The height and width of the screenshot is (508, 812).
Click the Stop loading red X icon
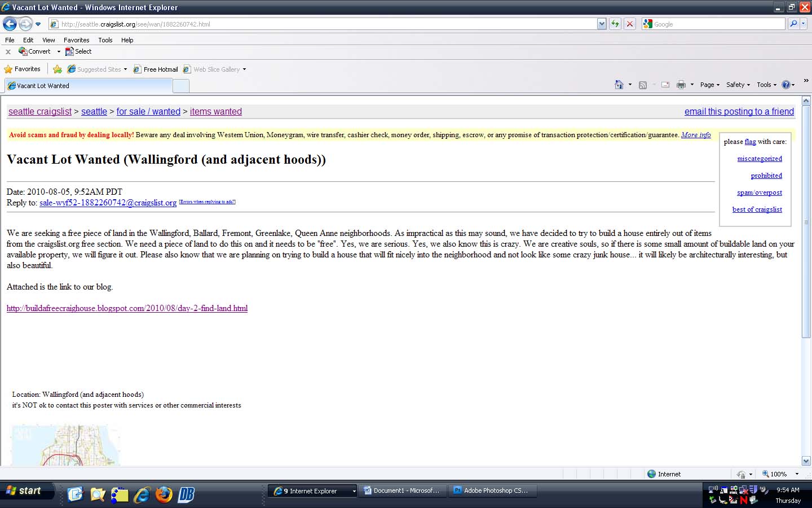point(629,24)
